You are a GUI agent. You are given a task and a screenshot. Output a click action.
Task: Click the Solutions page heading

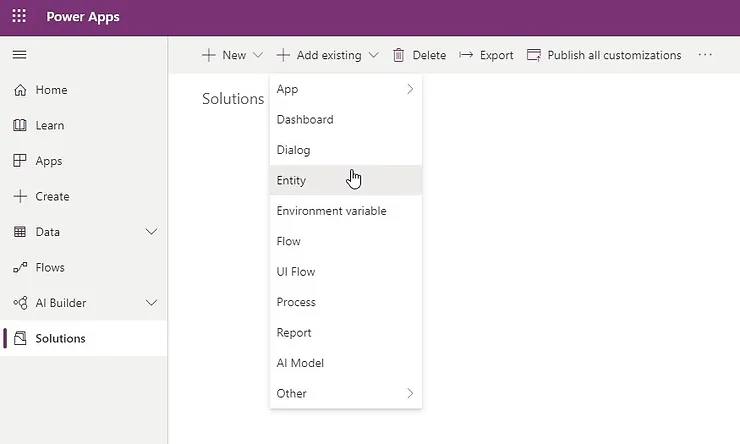[233, 99]
